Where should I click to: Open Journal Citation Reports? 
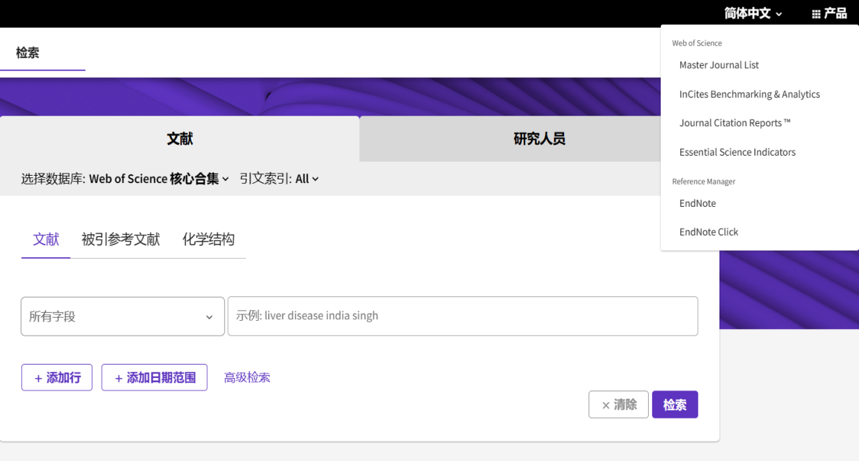(735, 123)
